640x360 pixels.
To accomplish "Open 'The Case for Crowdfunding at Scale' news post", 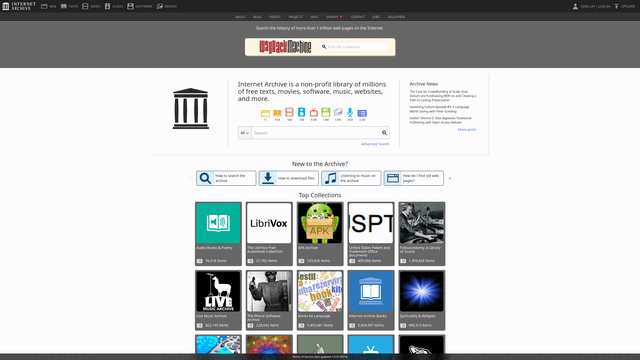I will tap(443, 96).
